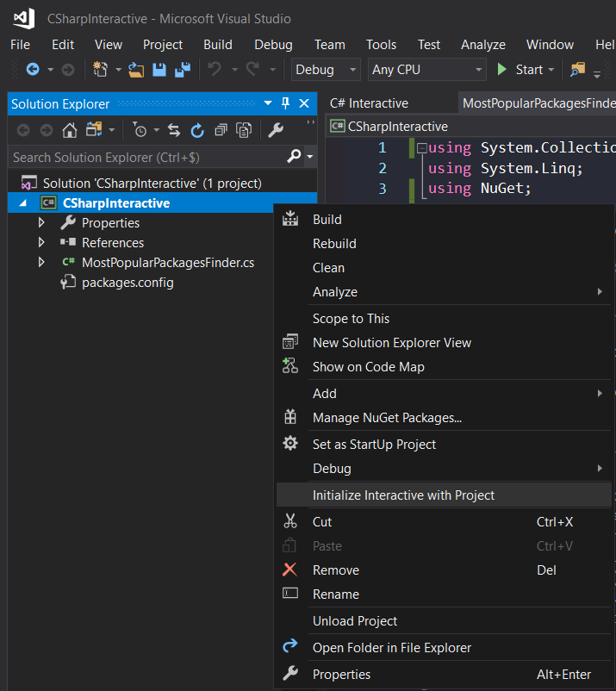This screenshot has height=691, width=616.
Task: Select Set as StartUp Project
Action: click(x=443, y=445)
